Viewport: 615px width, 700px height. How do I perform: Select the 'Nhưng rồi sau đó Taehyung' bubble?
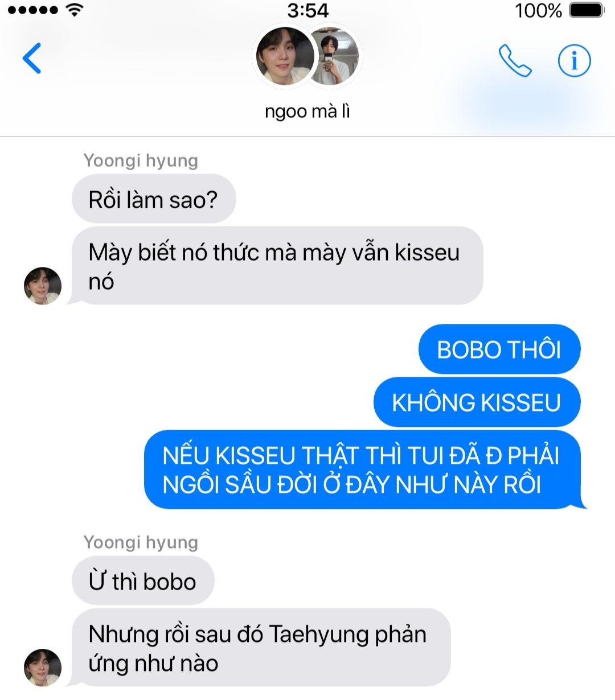coord(261,648)
